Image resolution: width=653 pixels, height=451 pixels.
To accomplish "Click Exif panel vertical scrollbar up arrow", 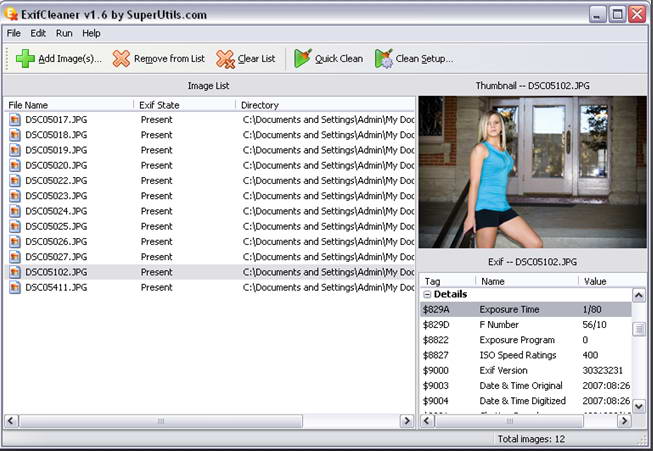I will pos(639,295).
